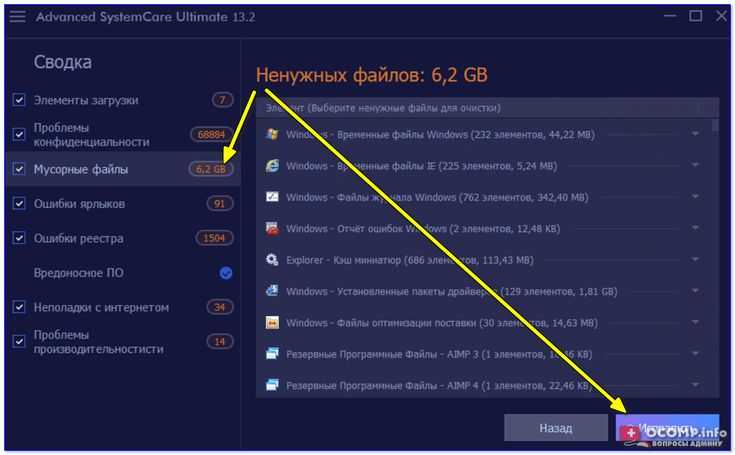This screenshot has width=735, height=455.
Task: Expand the AIMP 4 backup row arrow
Action: (695, 385)
